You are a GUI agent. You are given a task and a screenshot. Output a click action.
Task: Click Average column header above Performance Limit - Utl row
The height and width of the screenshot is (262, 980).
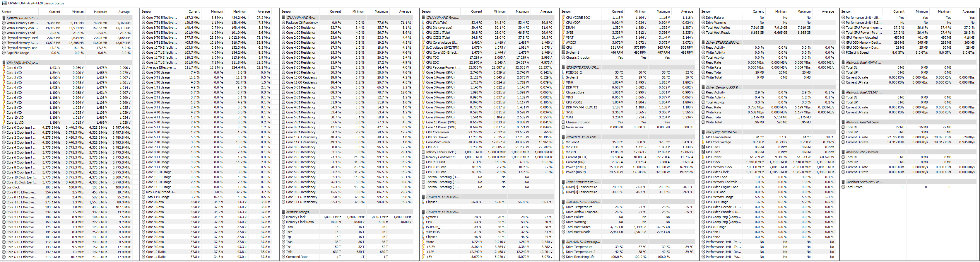click(965, 12)
